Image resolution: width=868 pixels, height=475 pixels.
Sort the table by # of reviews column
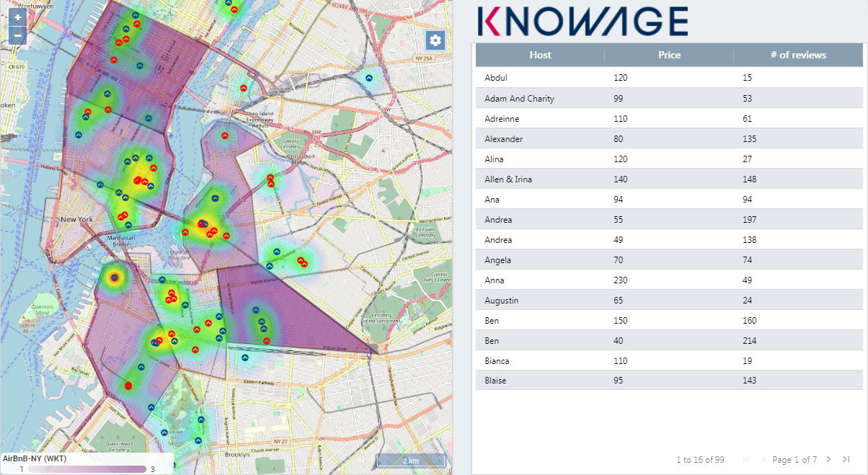coord(798,55)
